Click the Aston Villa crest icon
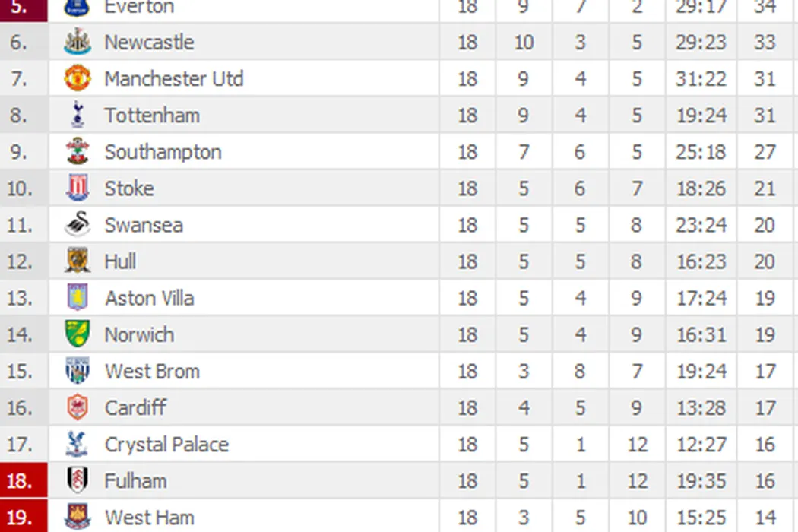 77,298
